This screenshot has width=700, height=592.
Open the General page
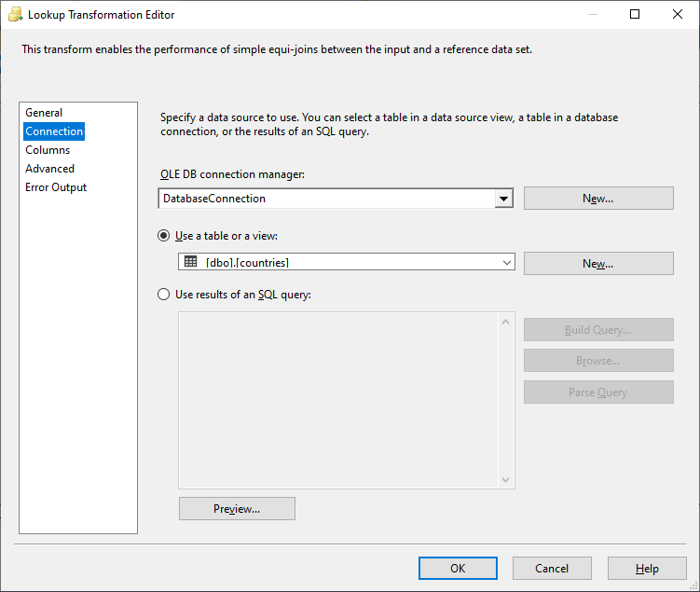[x=44, y=113]
